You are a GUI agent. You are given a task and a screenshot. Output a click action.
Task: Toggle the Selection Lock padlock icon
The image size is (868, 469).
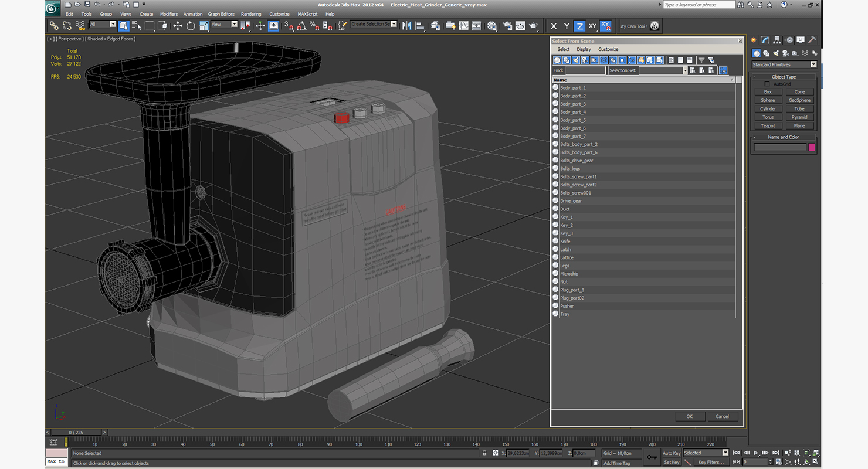click(x=484, y=453)
